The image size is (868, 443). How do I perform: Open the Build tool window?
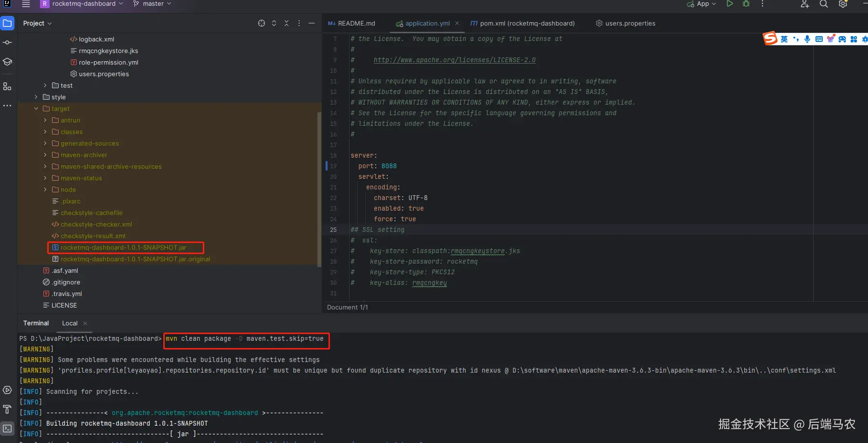click(x=7, y=409)
